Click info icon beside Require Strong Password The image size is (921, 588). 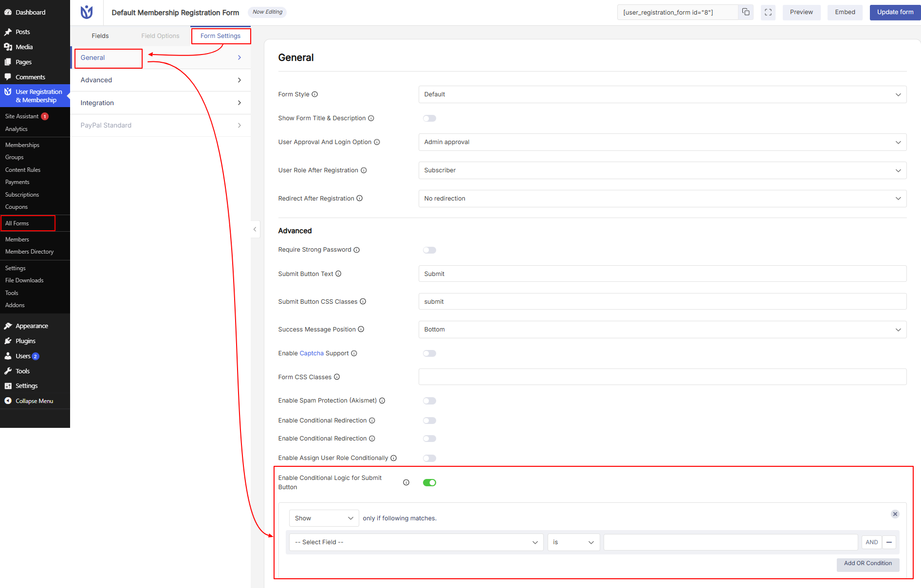coord(356,250)
